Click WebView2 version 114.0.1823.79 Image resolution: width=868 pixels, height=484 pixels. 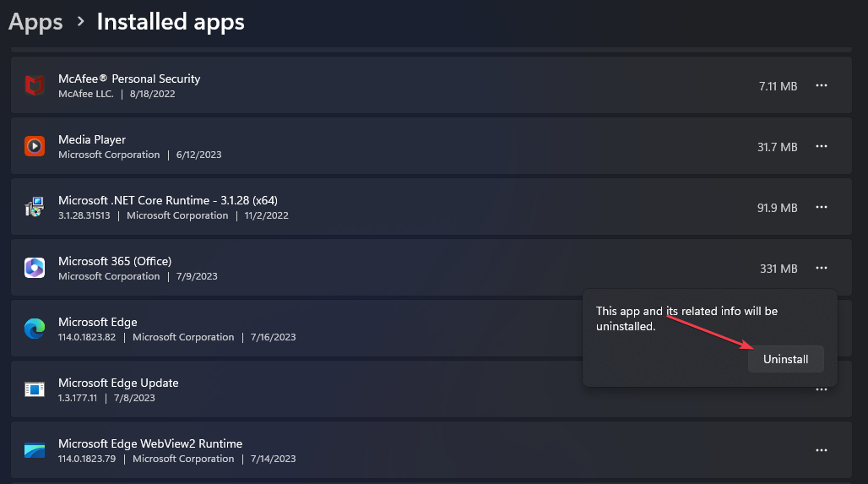87,459
